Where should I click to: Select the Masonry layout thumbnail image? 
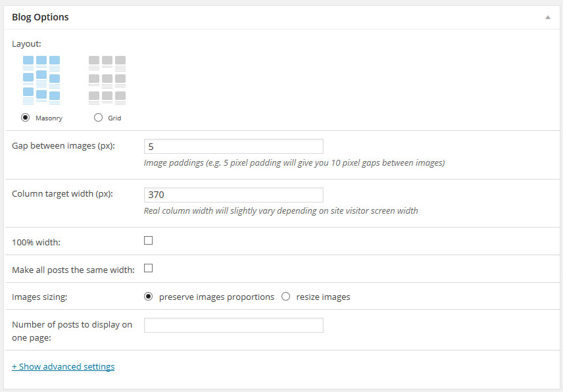tap(41, 80)
